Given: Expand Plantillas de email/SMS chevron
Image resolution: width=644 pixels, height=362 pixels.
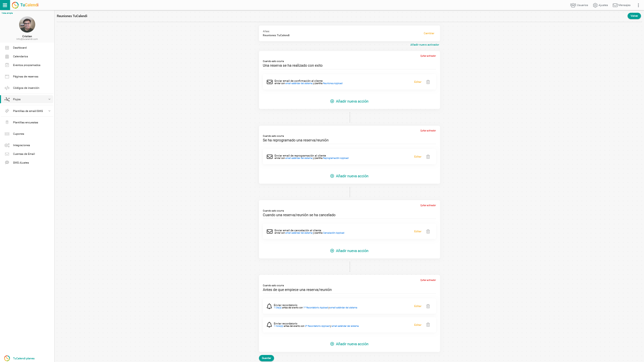Looking at the screenshot, I should (49, 111).
